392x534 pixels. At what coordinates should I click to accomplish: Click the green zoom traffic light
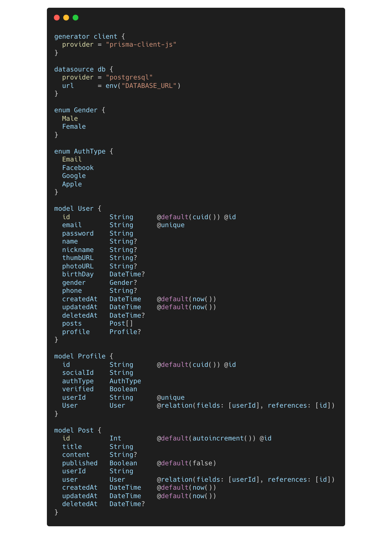click(x=75, y=18)
